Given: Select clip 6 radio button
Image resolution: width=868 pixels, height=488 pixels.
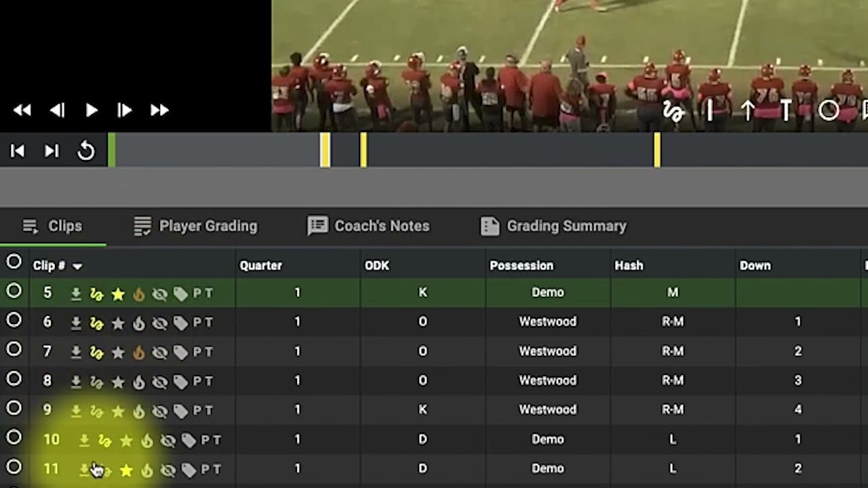Looking at the screenshot, I should click(x=14, y=320).
